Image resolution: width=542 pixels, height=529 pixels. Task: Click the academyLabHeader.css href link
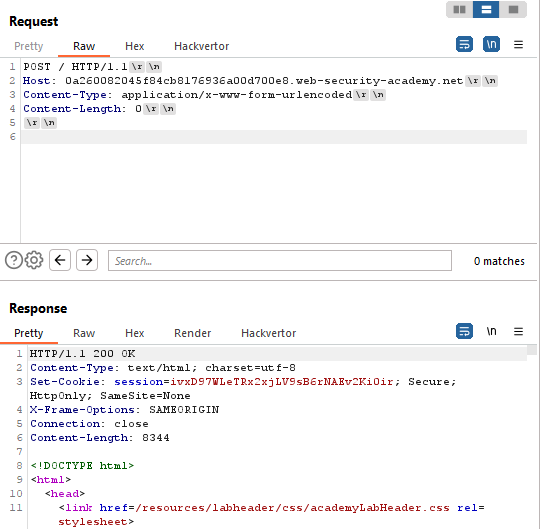coord(292,508)
